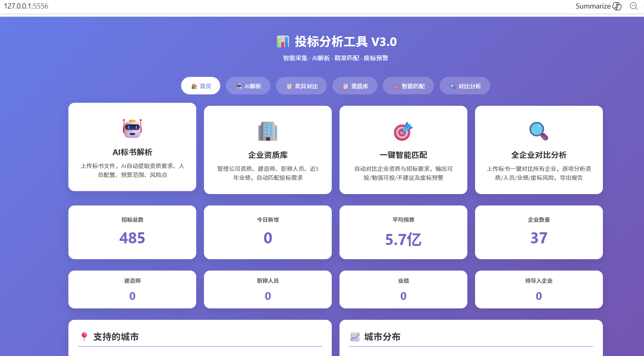Click the 招标总数 value 485
The width and height of the screenshot is (644, 356).
(x=132, y=238)
